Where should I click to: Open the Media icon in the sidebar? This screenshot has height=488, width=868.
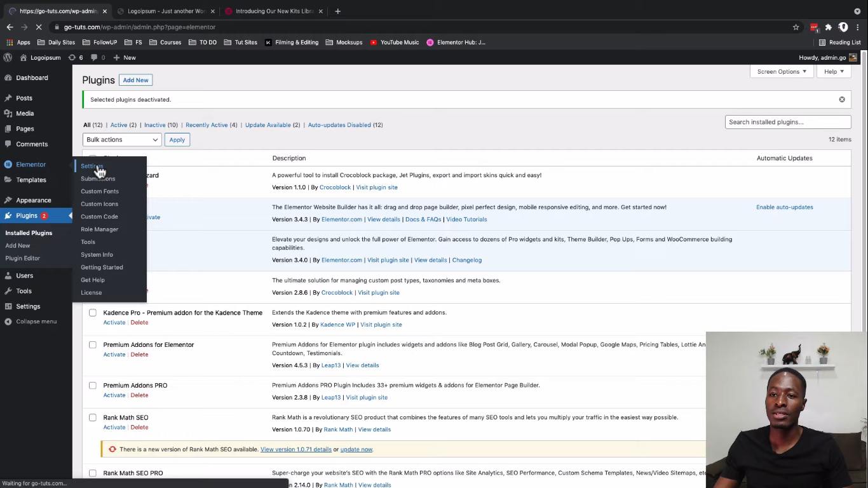(x=8, y=113)
